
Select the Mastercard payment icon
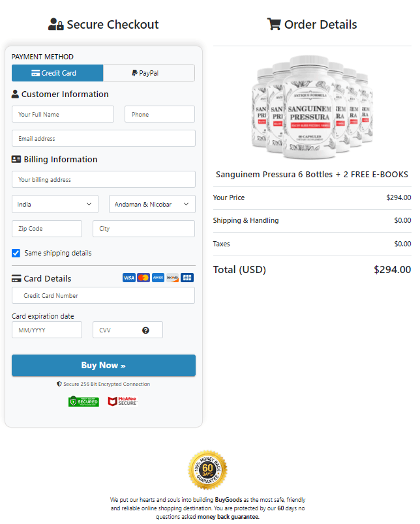pyautogui.click(x=143, y=278)
